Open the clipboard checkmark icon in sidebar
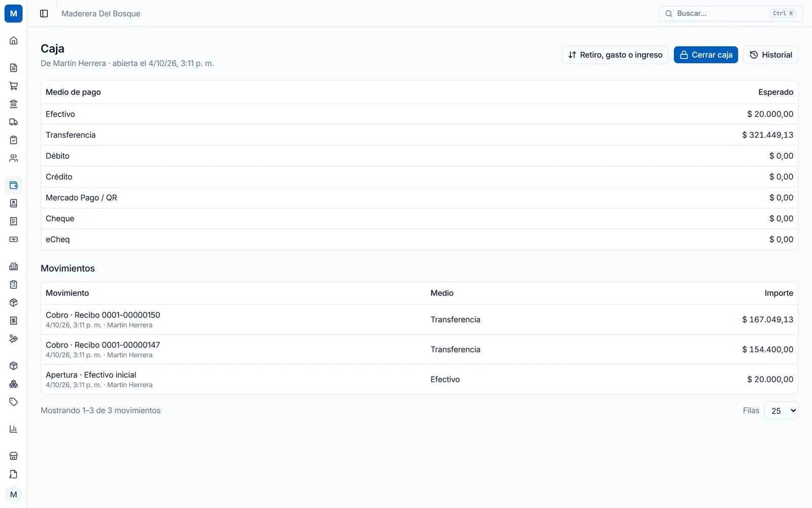This screenshot has width=812, height=508. coord(14,140)
